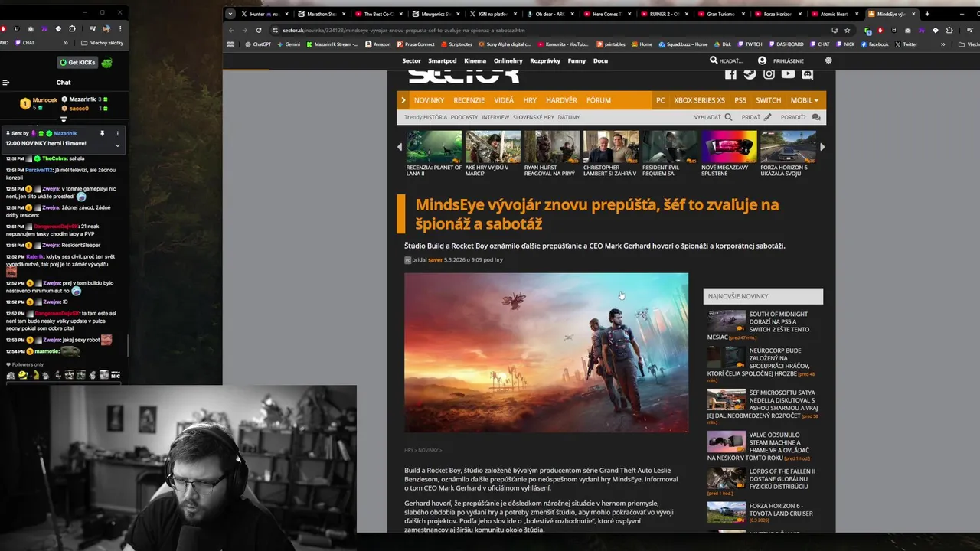Image resolution: width=980 pixels, height=551 pixels.
Task: Collapse the chat panel icon beside Chat title
Action: tap(5, 83)
